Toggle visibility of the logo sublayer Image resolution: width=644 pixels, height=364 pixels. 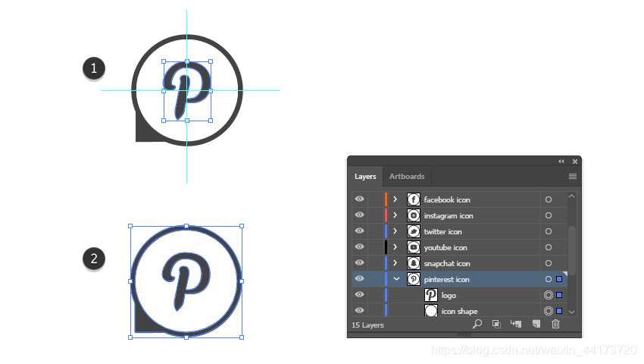[359, 295]
